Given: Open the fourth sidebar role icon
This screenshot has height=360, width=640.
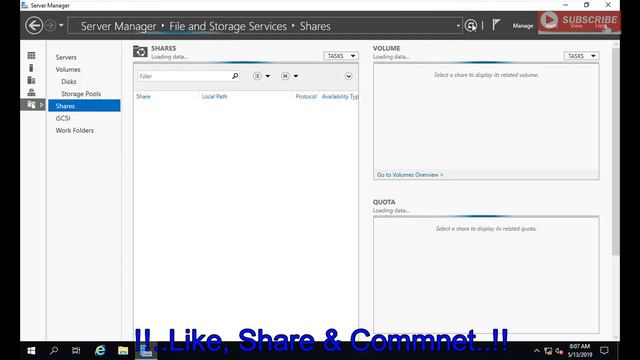Looking at the screenshot, I should click(31, 92).
